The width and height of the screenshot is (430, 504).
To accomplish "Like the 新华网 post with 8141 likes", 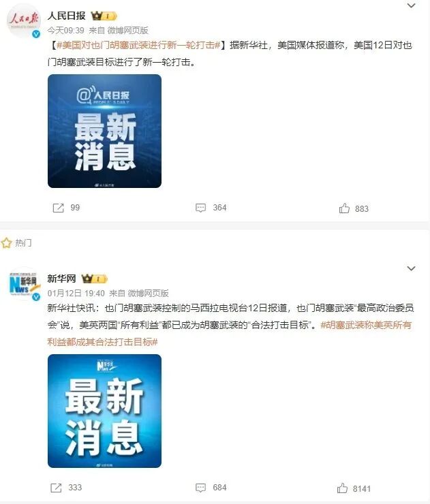I will pos(342,488).
